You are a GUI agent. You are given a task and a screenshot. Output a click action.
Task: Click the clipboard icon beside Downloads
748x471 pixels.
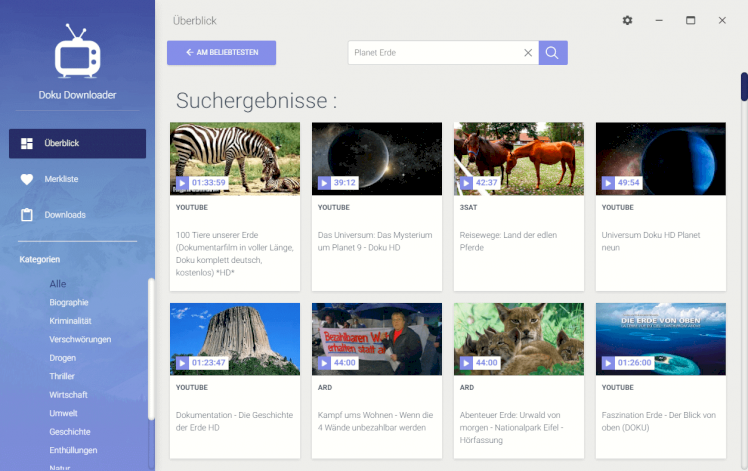(x=27, y=215)
